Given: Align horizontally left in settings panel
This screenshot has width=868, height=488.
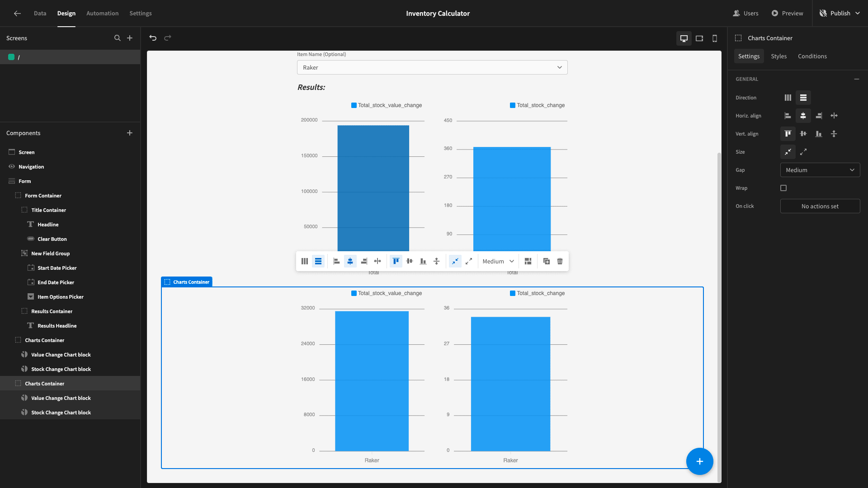Looking at the screenshot, I should pos(788,116).
